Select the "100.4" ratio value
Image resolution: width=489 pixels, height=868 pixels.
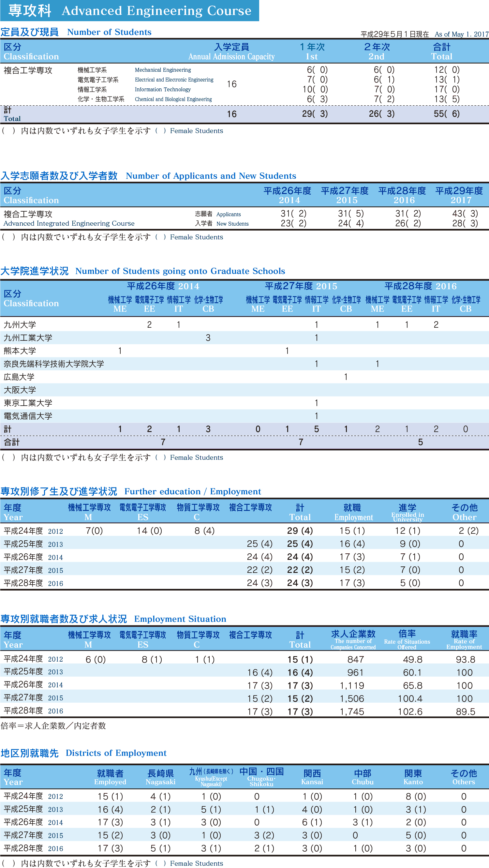(410, 698)
